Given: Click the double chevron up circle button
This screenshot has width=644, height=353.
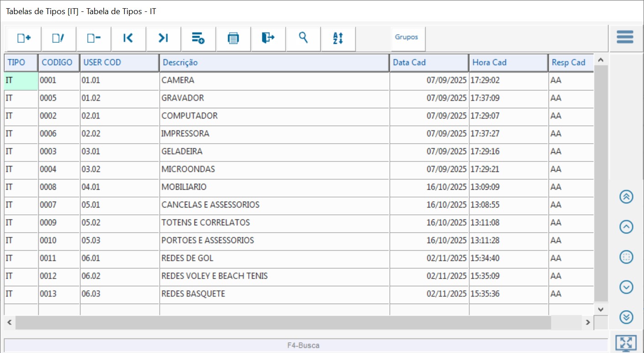Looking at the screenshot, I should click(x=626, y=197).
